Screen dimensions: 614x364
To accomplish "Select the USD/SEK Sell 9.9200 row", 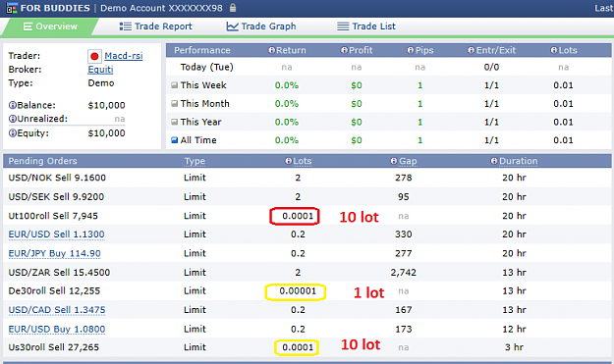I will point(307,196).
